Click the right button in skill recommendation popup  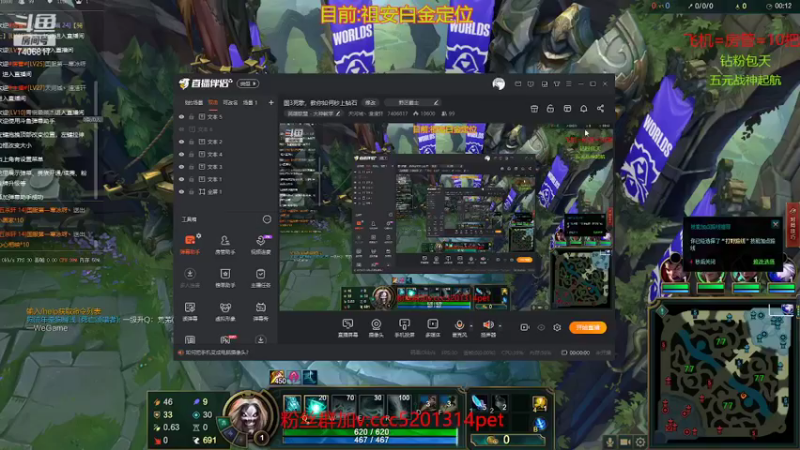pyautogui.click(x=764, y=262)
